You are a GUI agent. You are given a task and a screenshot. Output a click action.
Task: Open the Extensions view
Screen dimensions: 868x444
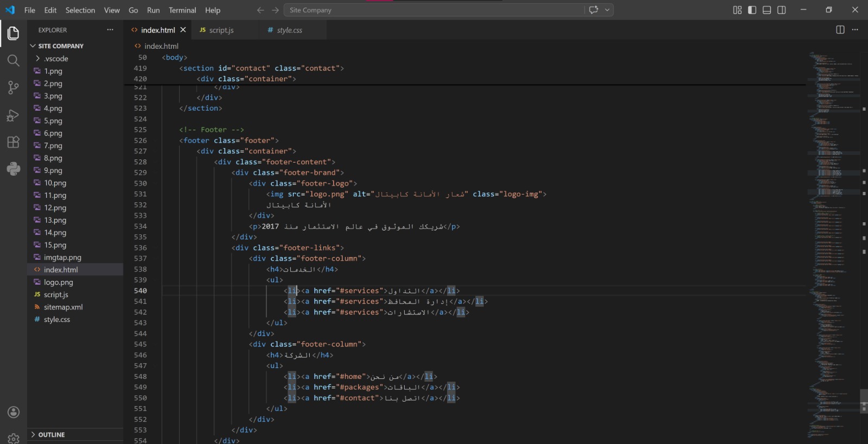(13, 142)
